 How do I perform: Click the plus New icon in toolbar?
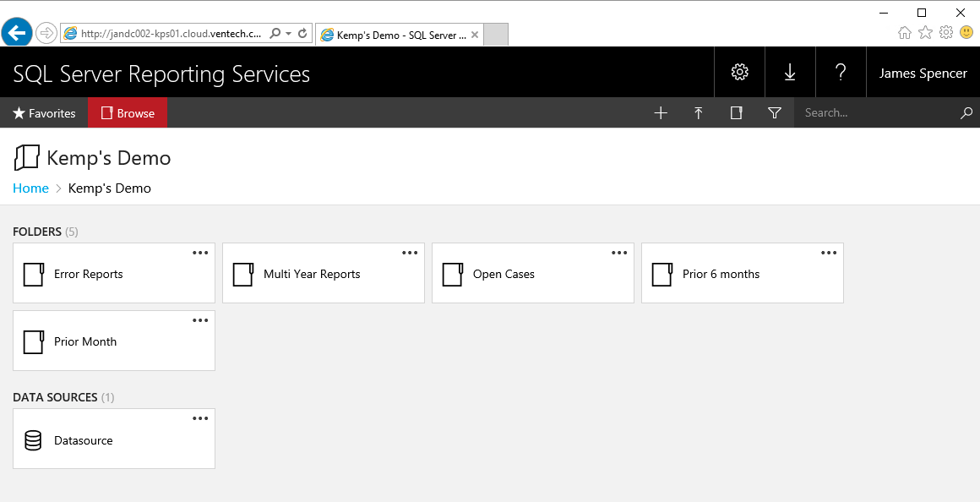[661, 113]
